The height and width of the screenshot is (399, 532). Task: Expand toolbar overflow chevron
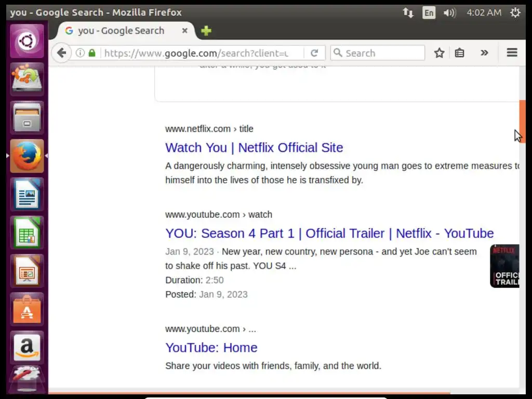point(484,52)
